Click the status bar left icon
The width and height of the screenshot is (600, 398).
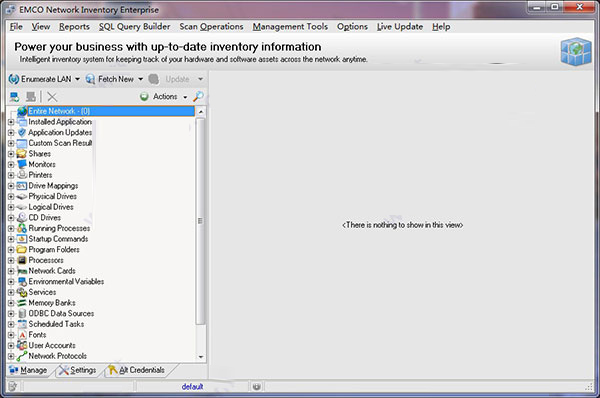[13, 387]
